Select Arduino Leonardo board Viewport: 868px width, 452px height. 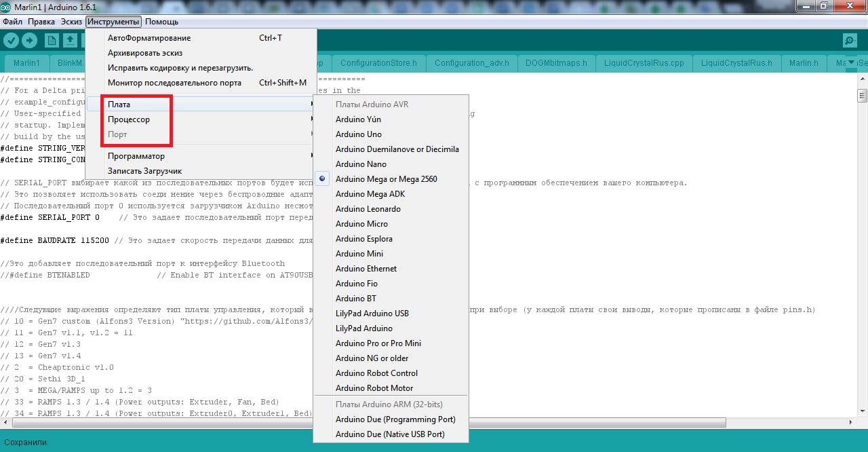[x=391, y=209]
